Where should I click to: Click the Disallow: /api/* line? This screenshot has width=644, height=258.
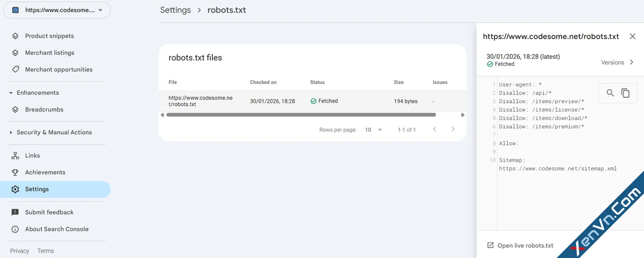click(x=525, y=93)
